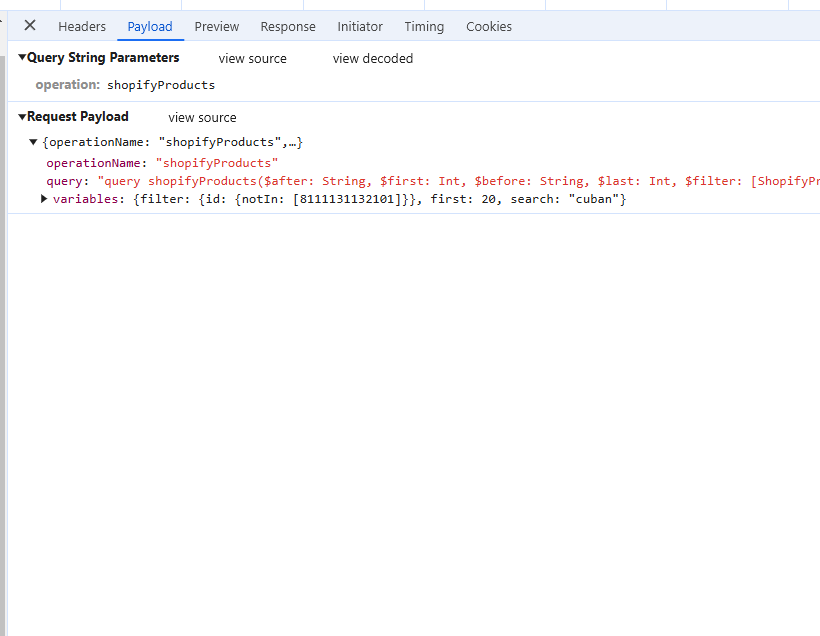View the Timing tab

point(424,26)
